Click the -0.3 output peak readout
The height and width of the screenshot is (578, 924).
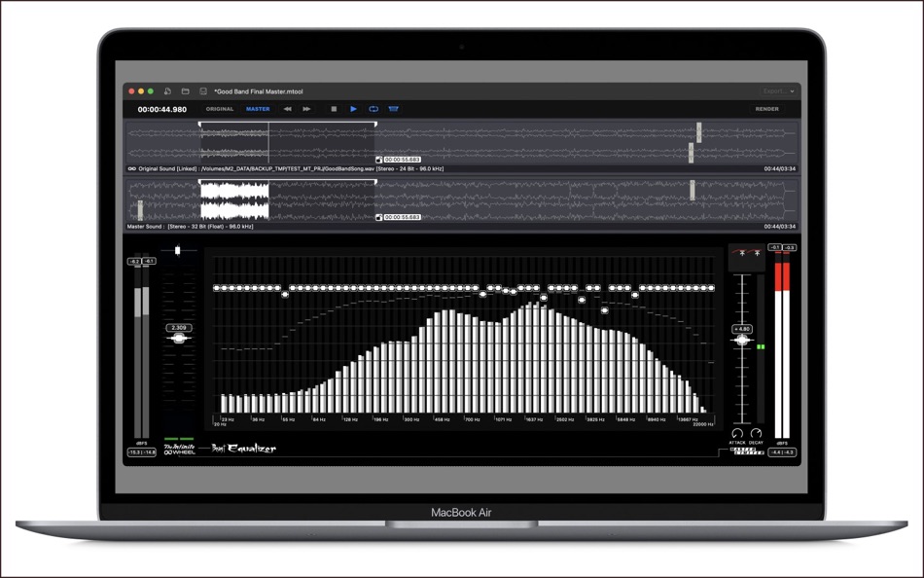[x=790, y=248]
